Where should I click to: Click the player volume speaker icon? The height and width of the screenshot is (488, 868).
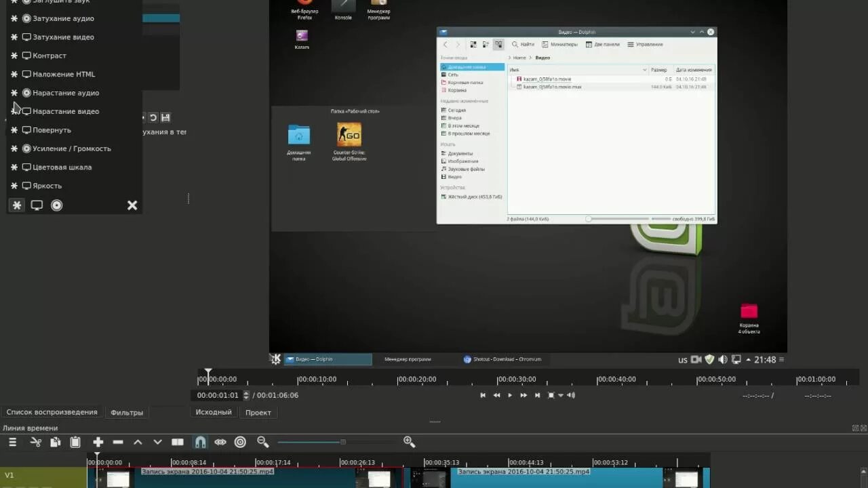[x=570, y=395]
